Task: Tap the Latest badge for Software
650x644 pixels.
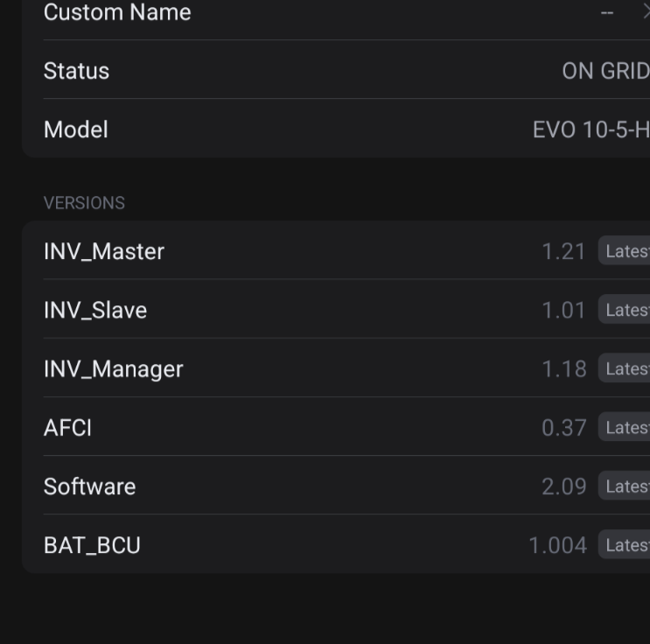Action: pyautogui.click(x=624, y=486)
